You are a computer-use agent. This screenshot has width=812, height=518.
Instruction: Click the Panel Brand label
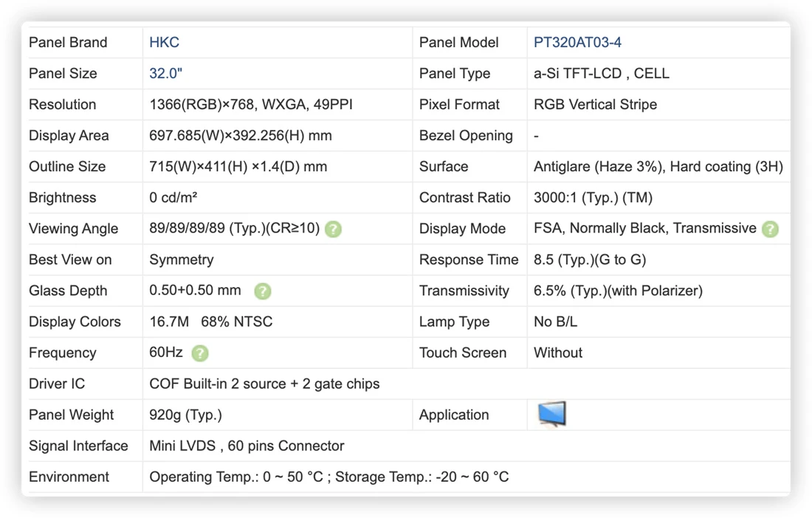click(68, 43)
